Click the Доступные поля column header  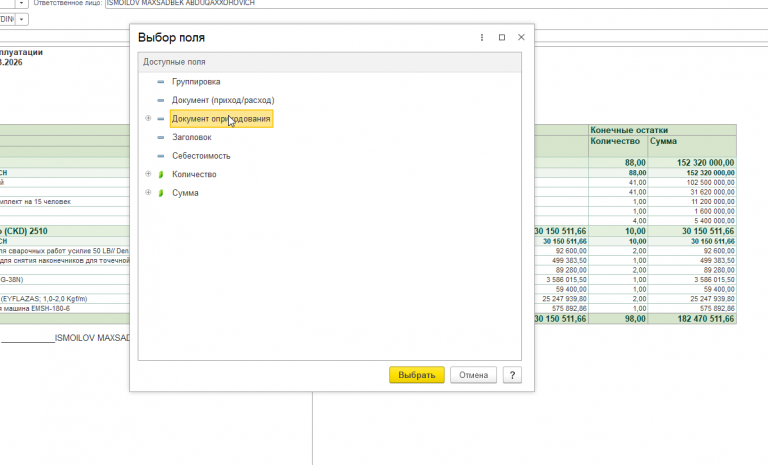330,62
